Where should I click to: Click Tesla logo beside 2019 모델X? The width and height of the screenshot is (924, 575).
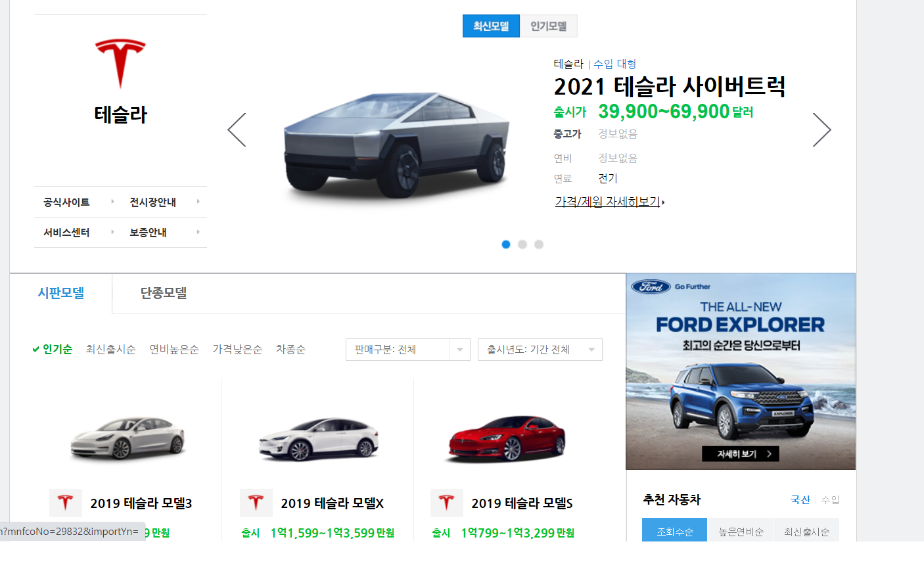pyautogui.click(x=256, y=503)
